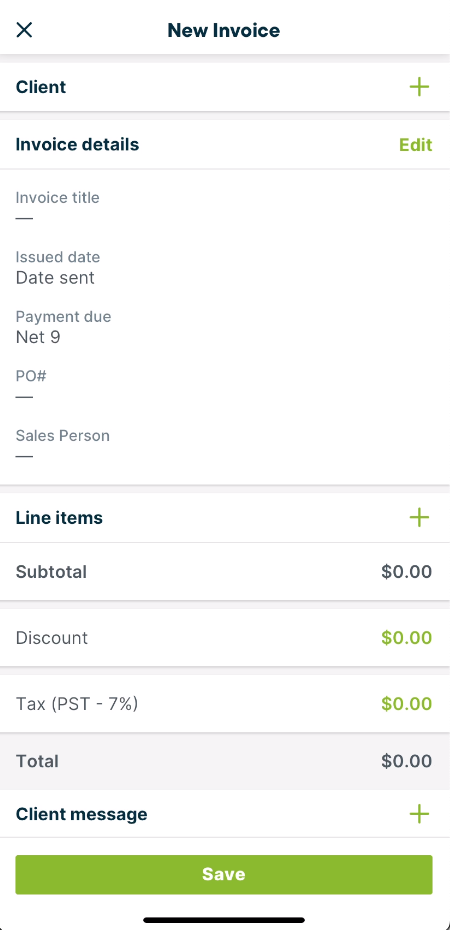Choose the Sales Person field

(225, 445)
